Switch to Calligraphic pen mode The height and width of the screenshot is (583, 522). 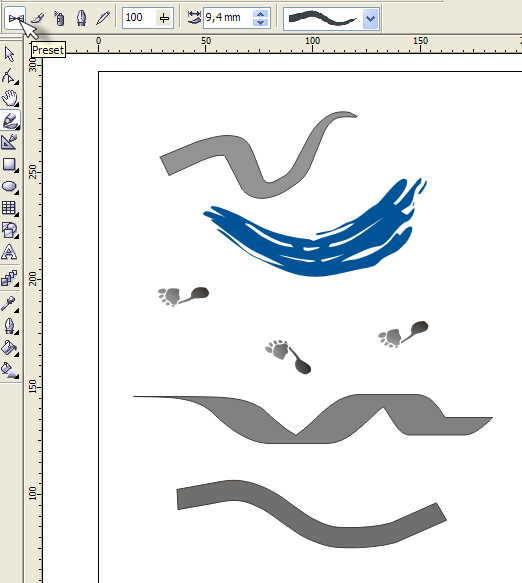tap(81, 17)
